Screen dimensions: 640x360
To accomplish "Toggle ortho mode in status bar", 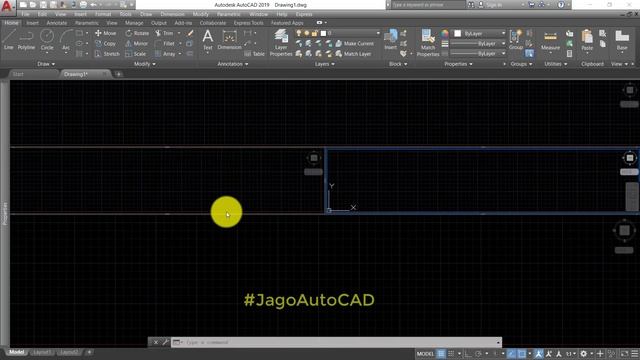I will [468, 353].
